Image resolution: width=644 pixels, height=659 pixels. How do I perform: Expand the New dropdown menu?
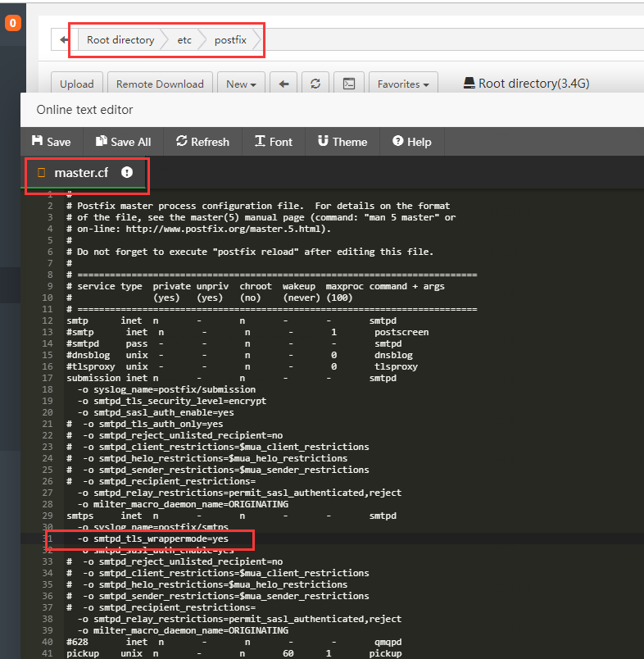(241, 84)
